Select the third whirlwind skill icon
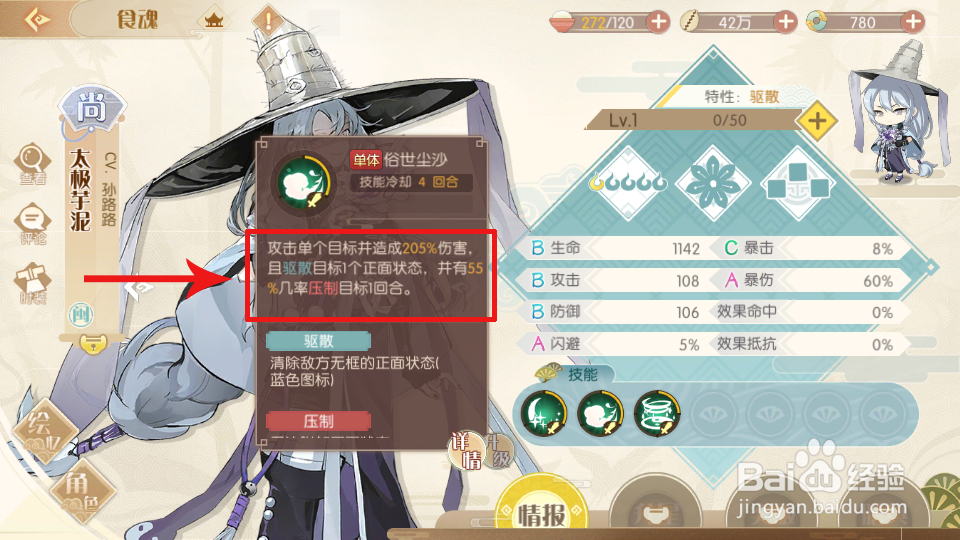Viewport: 960px width, 540px height. click(657, 414)
